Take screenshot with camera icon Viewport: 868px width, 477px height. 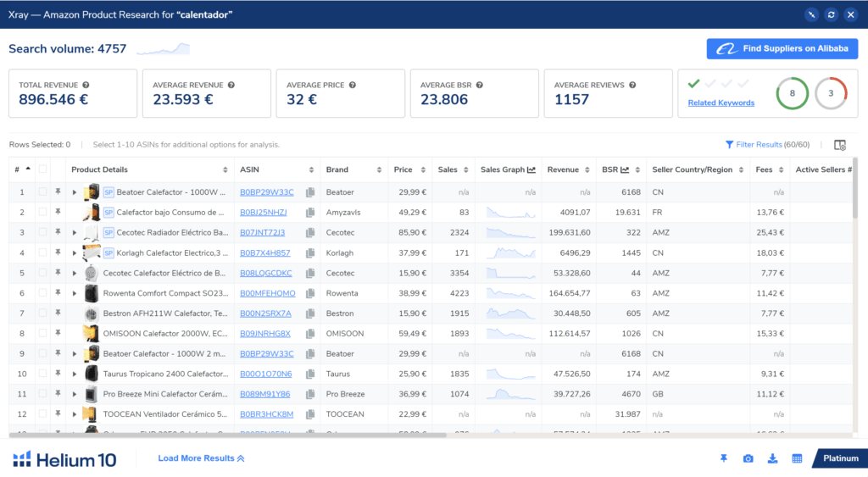pyautogui.click(x=748, y=458)
